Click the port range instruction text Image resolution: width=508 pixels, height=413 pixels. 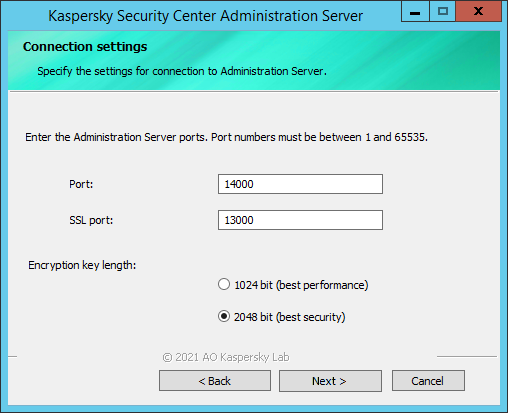226,137
